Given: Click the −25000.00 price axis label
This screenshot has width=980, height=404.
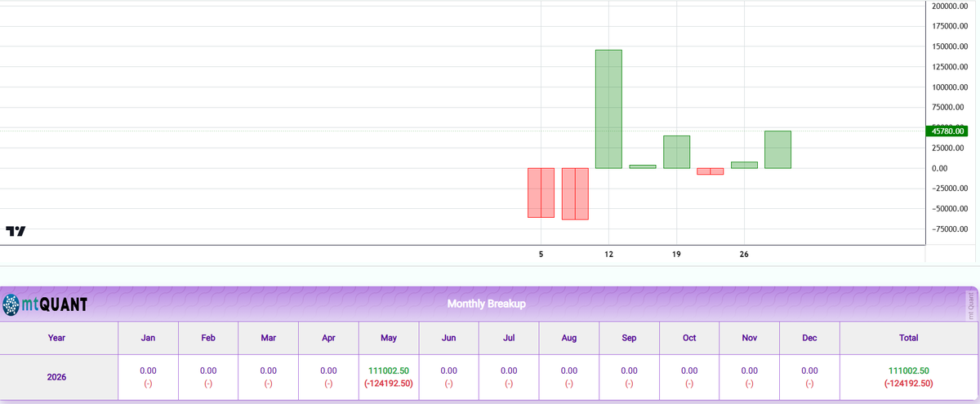Looking at the screenshot, I should click(x=949, y=189).
